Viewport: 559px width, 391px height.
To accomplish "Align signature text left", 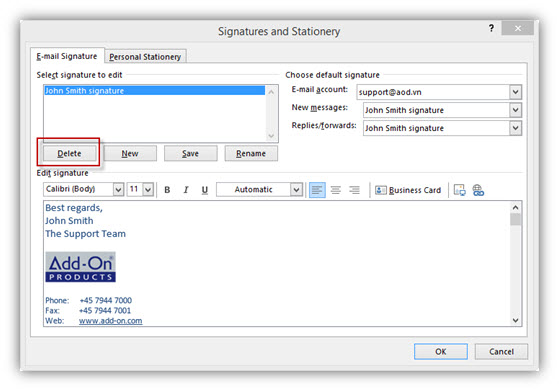I will [x=317, y=190].
